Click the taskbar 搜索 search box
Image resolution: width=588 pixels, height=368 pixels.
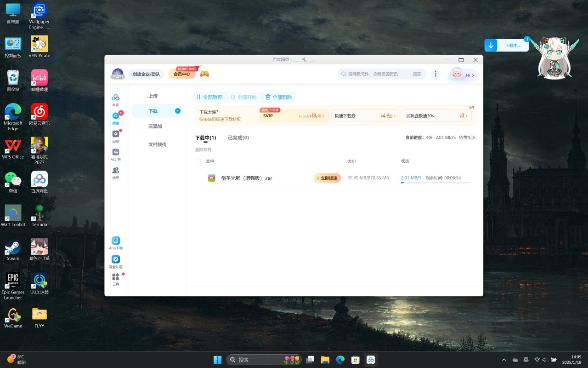click(x=264, y=360)
